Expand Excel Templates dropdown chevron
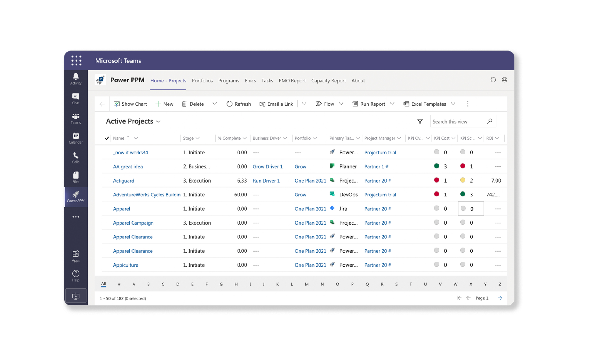 point(453,104)
